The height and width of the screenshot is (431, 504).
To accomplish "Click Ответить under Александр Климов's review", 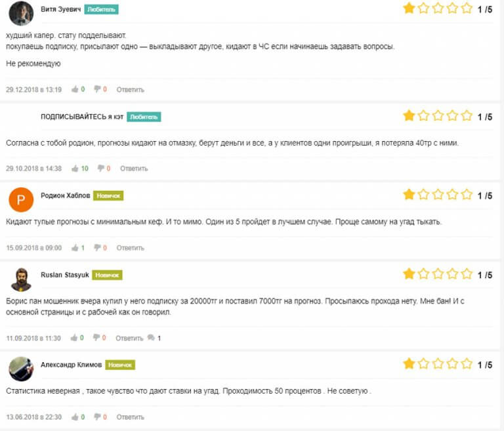I will pyautogui.click(x=130, y=417).
